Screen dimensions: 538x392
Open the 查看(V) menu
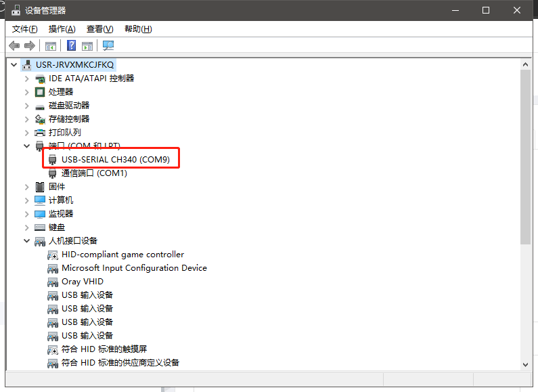pos(100,29)
